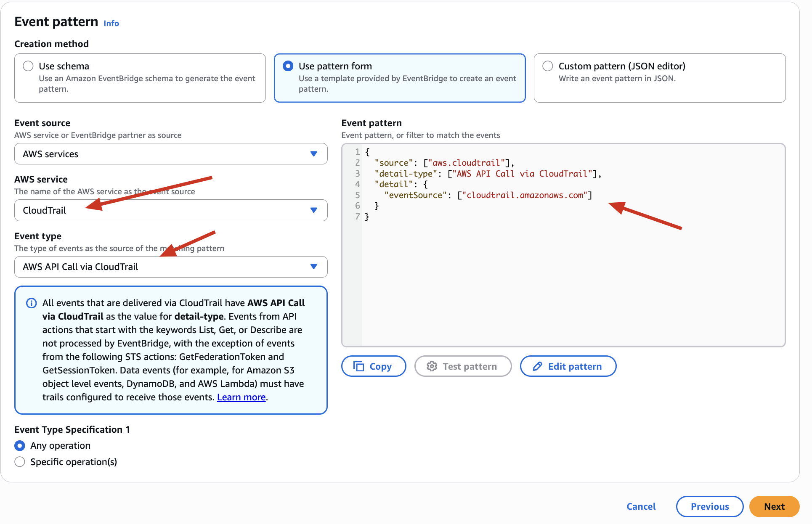Select the Any operation radio button

20,445
